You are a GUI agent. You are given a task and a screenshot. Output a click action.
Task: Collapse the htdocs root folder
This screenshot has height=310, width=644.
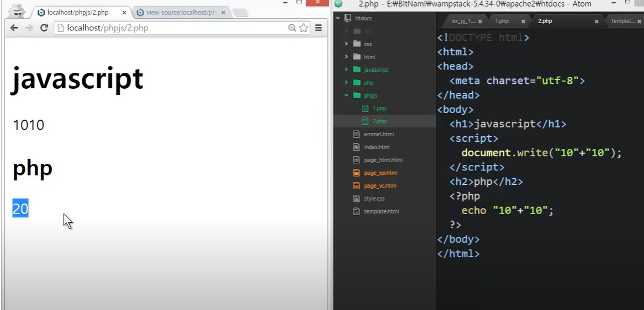[x=337, y=18]
